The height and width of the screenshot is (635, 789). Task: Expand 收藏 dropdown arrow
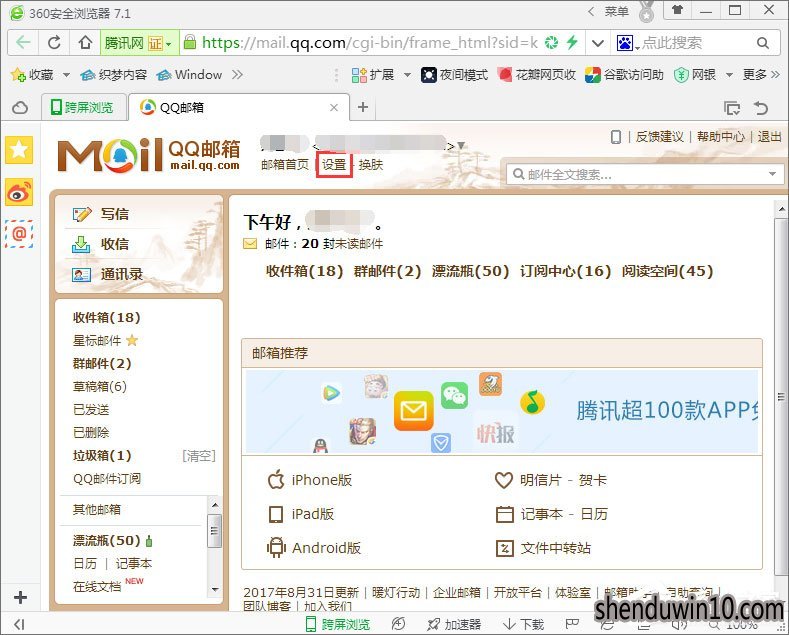(x=66, y=75)
